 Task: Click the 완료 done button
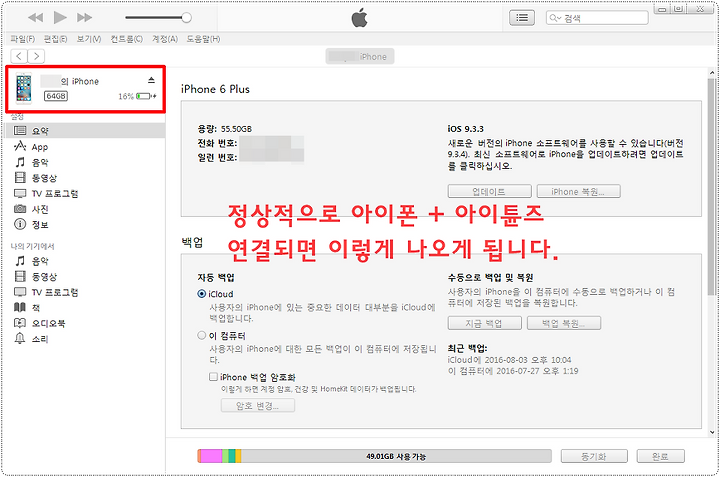pyautogui.click(x=660, y=456)
